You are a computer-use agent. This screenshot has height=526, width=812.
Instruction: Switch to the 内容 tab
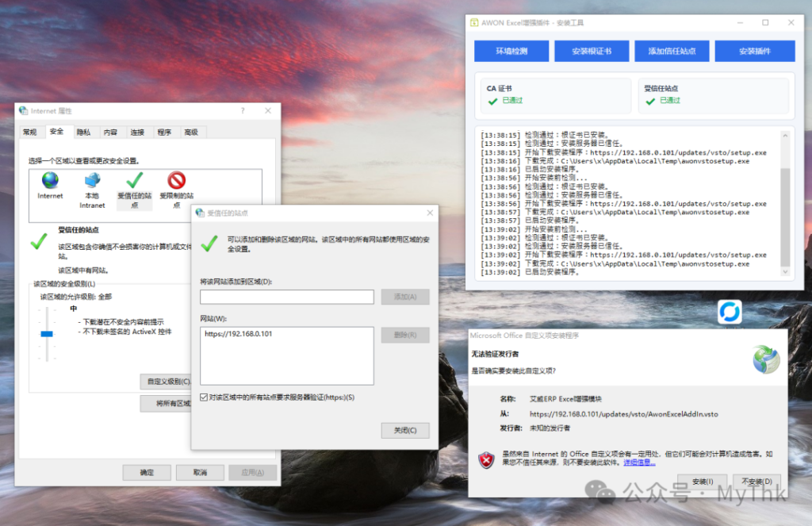pos(111,132)
